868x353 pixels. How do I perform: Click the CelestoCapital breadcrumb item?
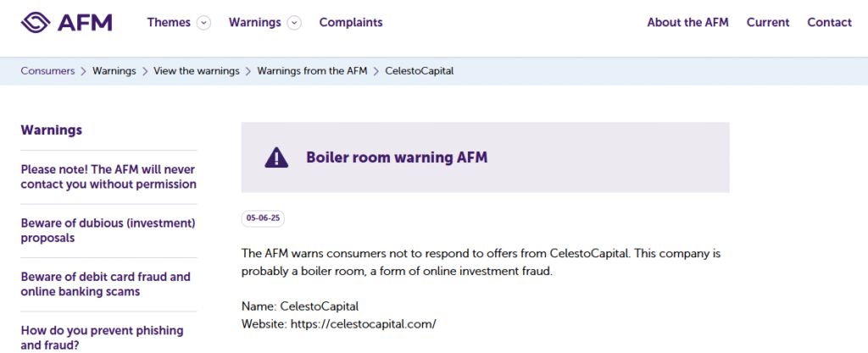(420, 71)
